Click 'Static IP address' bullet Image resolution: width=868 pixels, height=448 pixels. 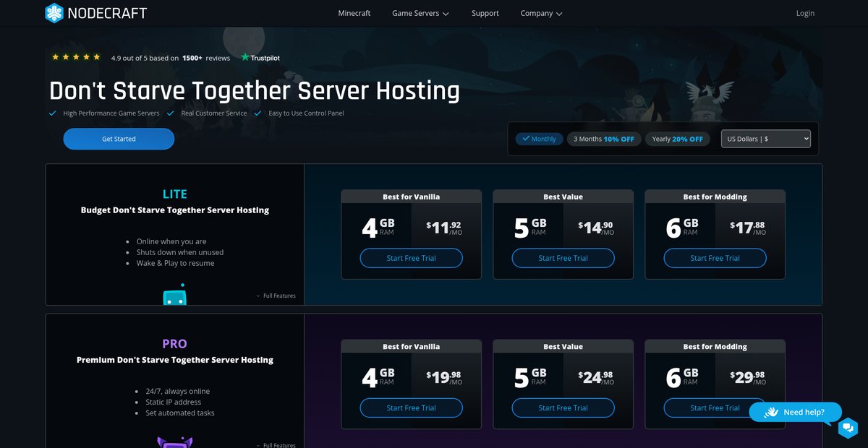pyautogui.click(x=174, y=402)
